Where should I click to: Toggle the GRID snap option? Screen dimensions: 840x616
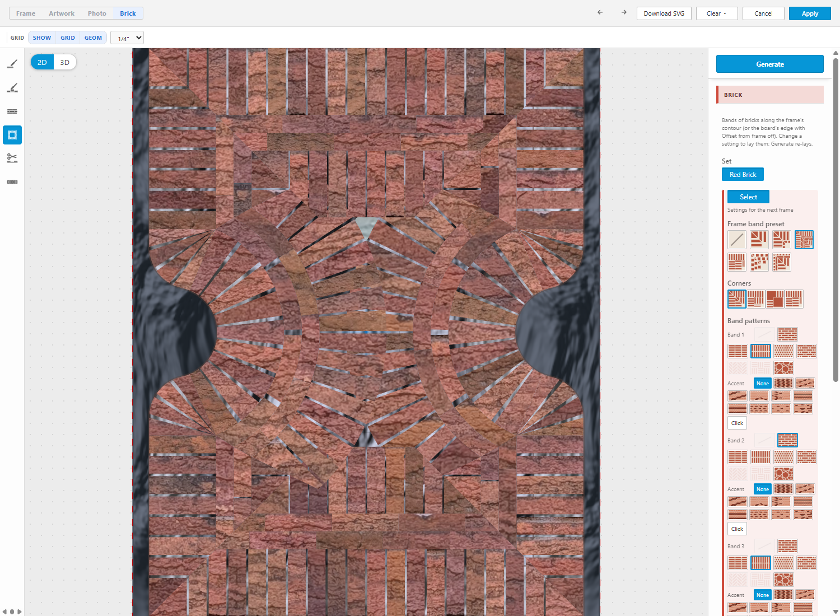68,38
